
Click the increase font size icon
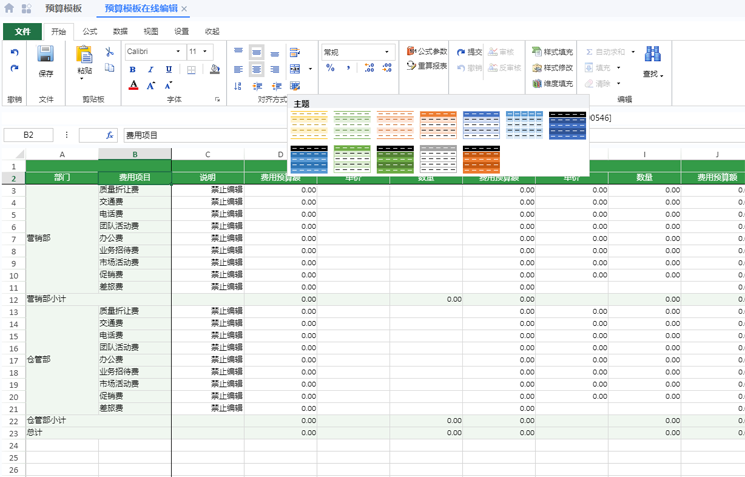tap(152, 86)
